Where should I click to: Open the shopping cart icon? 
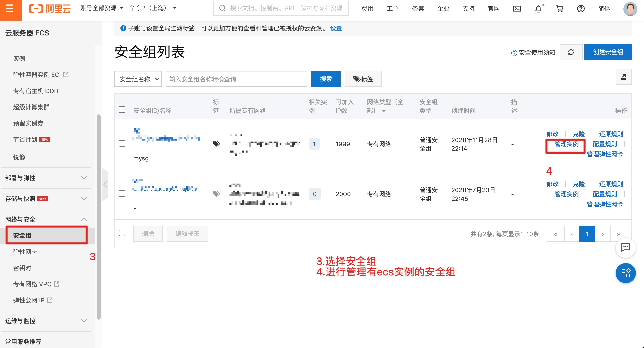(x=560, y=9)
